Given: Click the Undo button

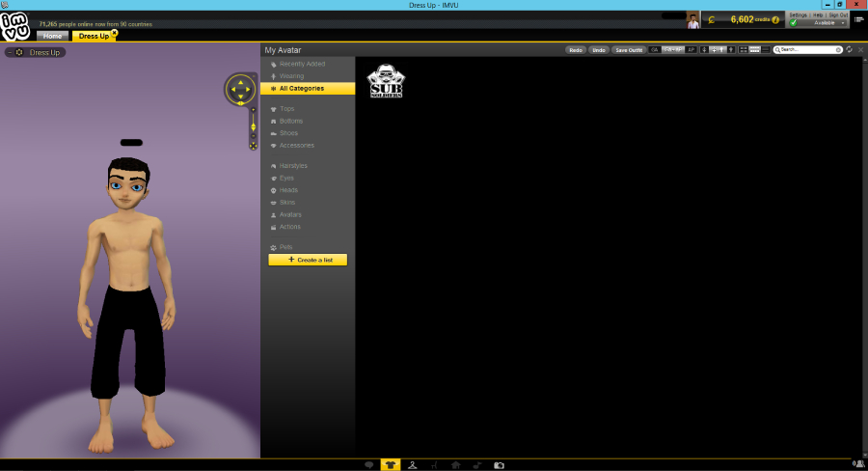Looking at the screenshot, I should [x=598, y=50].
